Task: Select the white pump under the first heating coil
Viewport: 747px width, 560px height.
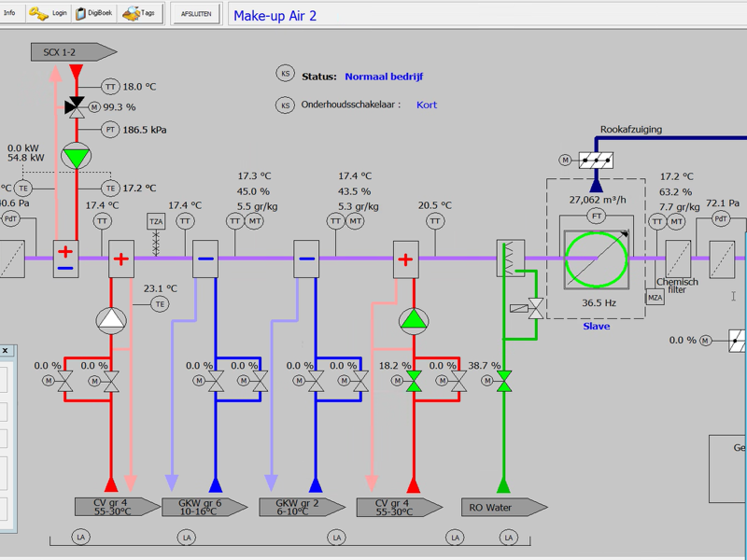Action: click(x=111, y=321)
